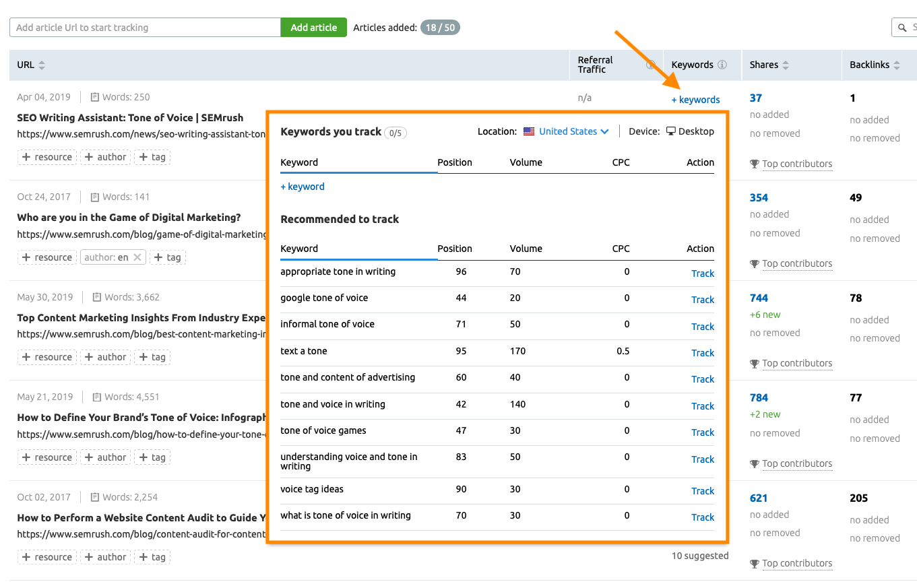Track the keyword google tone of voice
This screenshot has height=588, width=917.
click(702, 299)
